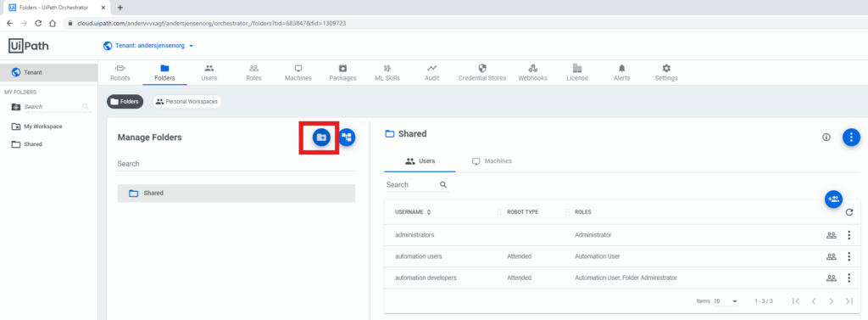Reload the page in the browser
The image size is (868, 320).
(x=38, y=23)
